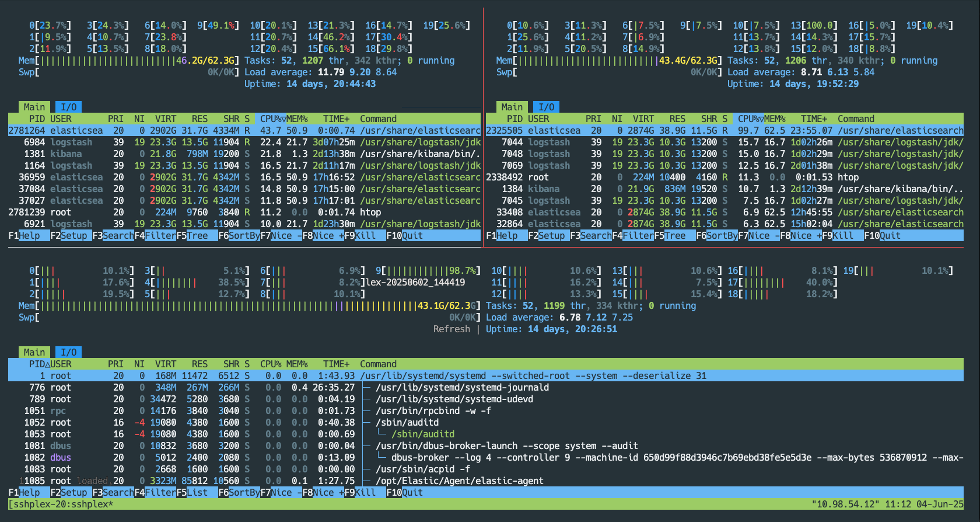Open F6 SortBy in top-left pane
Image resolution: width=980 pixels, height=522 pixels.
(239, 235)
